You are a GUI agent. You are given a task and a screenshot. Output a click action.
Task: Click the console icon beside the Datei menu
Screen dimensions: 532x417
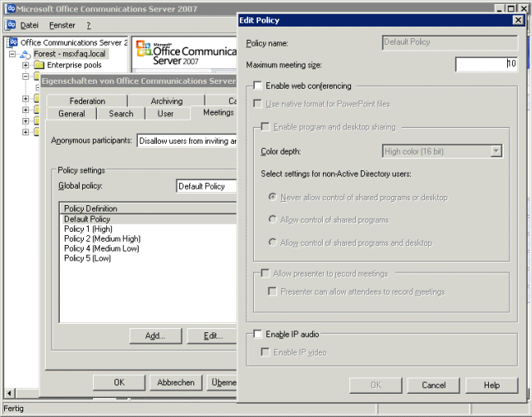click(x=11, y=25)
